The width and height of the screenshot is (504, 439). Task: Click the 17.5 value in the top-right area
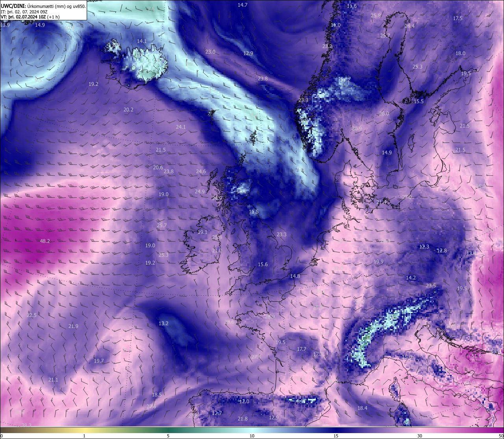click(x=458, y=19)
